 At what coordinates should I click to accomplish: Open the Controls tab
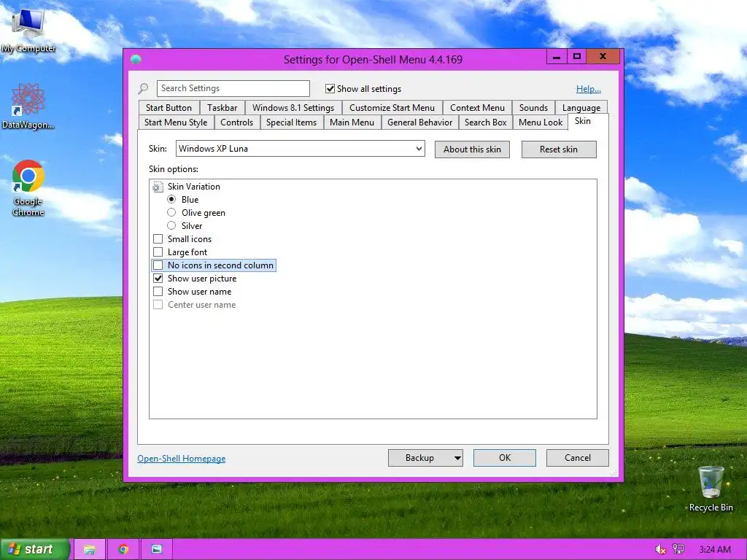click(x=237, y=122)
